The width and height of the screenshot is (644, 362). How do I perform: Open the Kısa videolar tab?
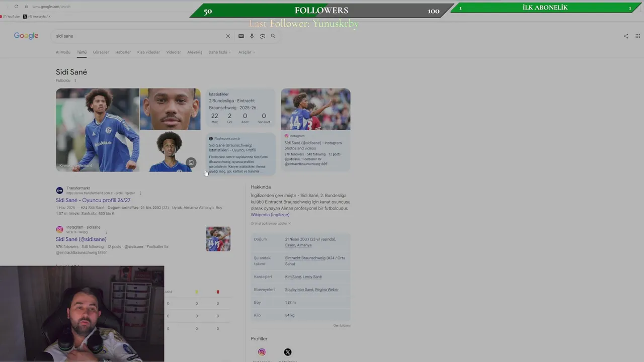(x=148, y=52)
